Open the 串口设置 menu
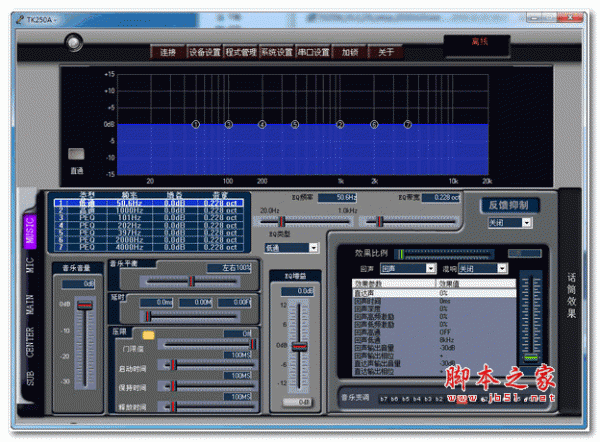The image size is (600, 442). tap(313, 52)
